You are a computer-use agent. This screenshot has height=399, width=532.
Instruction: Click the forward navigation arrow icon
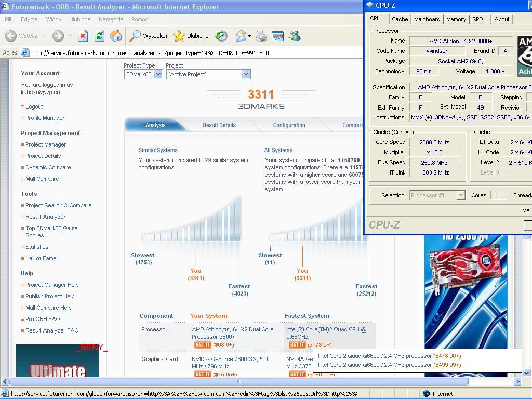click(58, 36)
